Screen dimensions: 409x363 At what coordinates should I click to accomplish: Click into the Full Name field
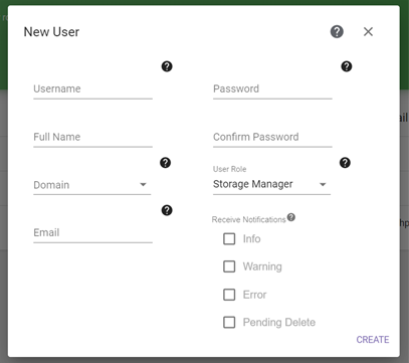(x=93, y=137)
